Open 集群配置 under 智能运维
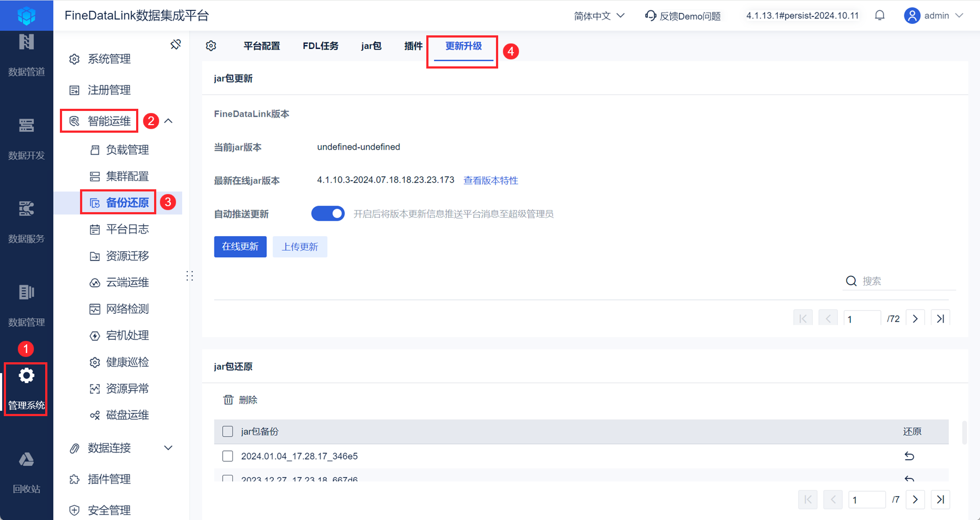The image size is (980, 520). tap(127, 176)
